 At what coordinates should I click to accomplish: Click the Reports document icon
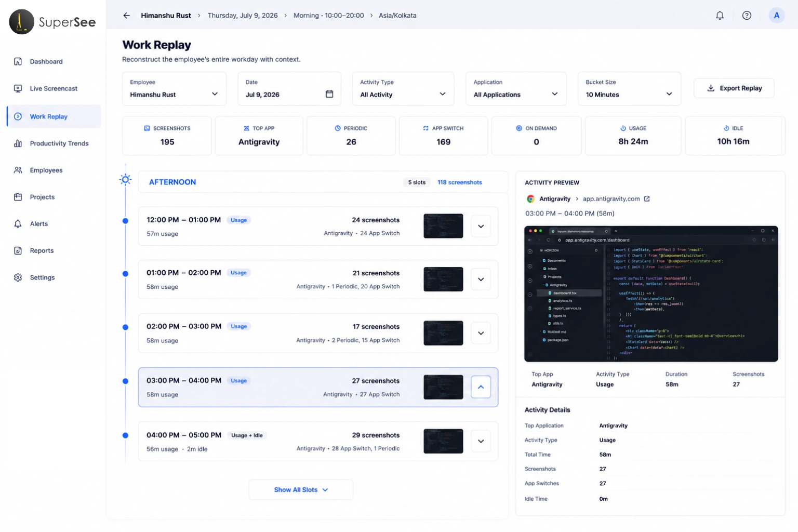(x=18, y=250)
